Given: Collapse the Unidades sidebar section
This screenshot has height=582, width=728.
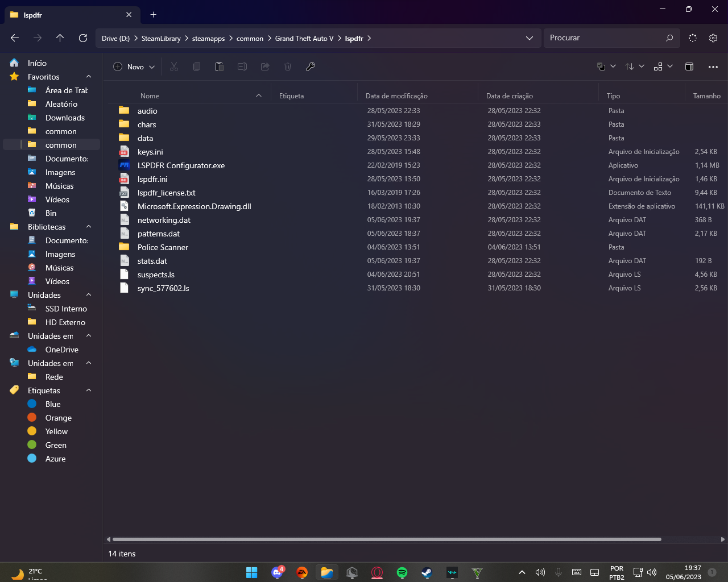Looking at the screenshot, I should click(89, 295).
